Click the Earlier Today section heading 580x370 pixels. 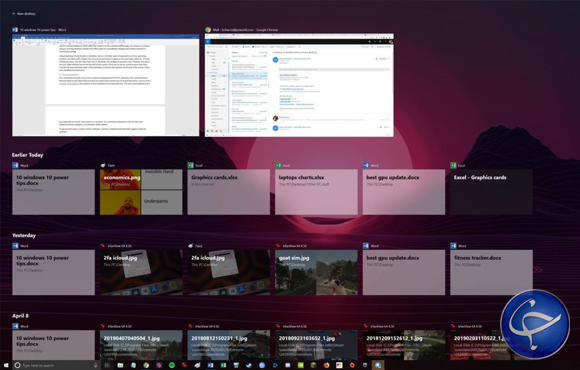(27, 155)
